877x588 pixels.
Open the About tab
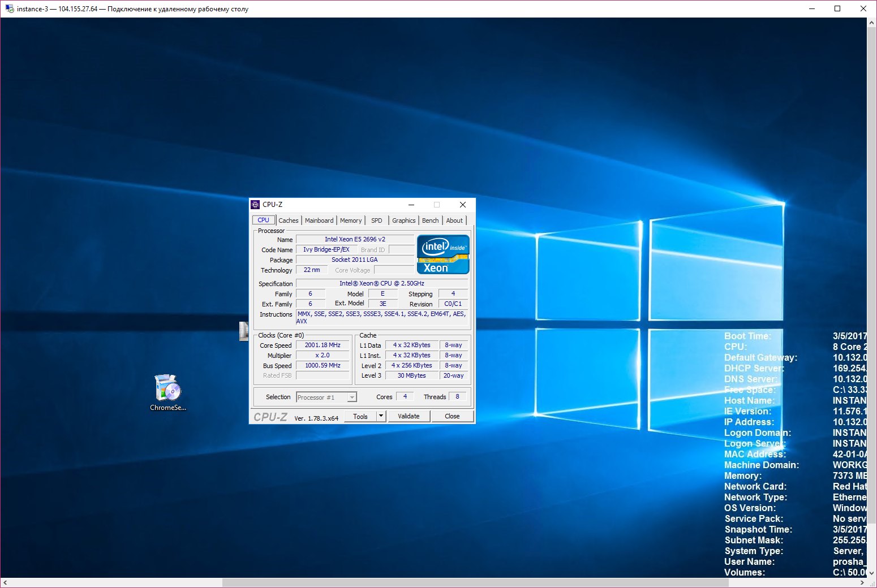[x=454, y=220]
